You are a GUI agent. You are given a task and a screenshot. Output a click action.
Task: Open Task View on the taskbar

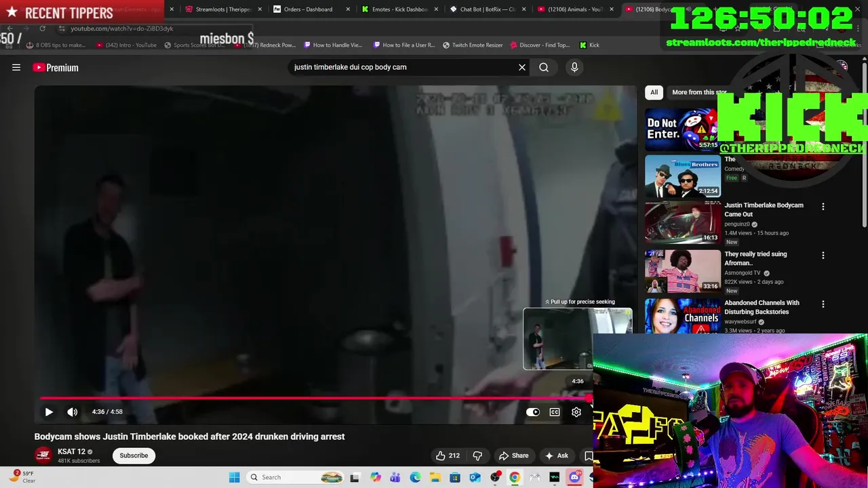click(x=355, y=477)
